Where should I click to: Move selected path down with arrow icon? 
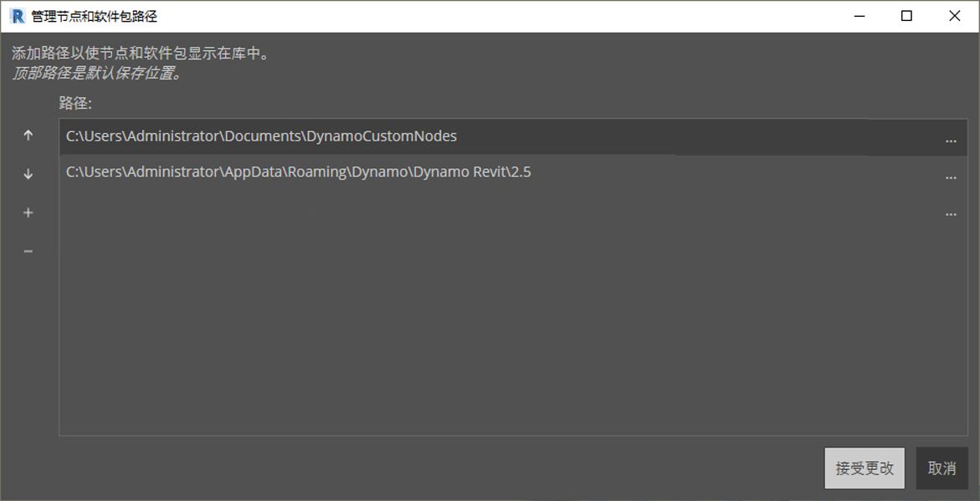28,174
